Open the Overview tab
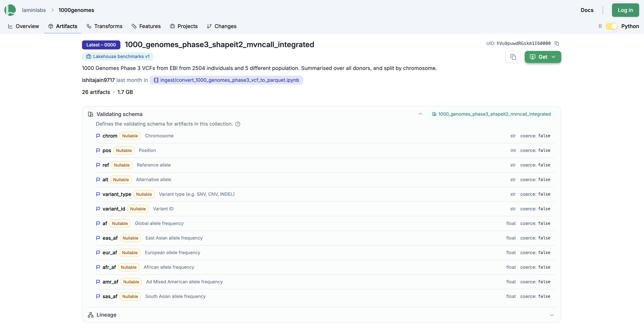 coord(24,26)
